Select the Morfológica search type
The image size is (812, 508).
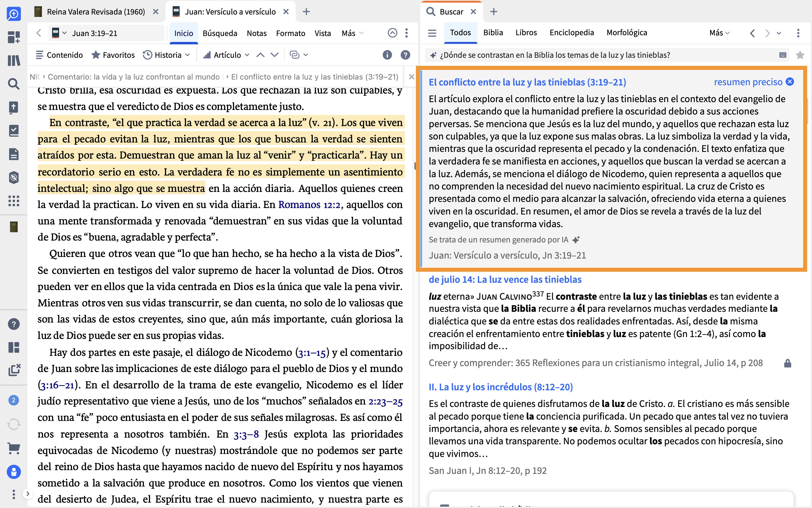(x=626, y=33)
